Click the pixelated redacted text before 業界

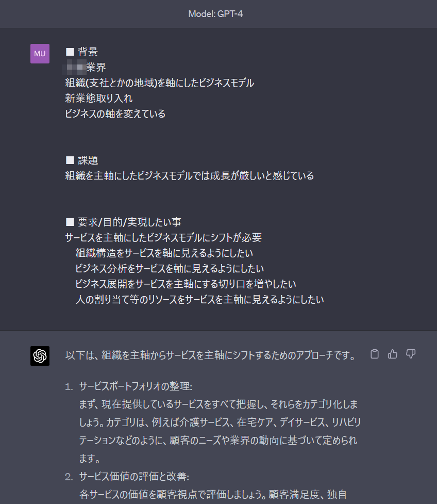tap(75, 67)
